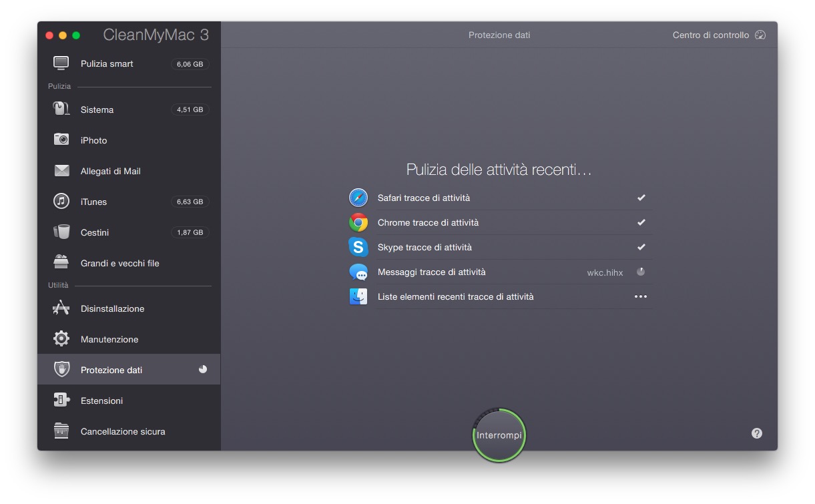
Task: Click the green zoom window button
Action: coord(76,35)
